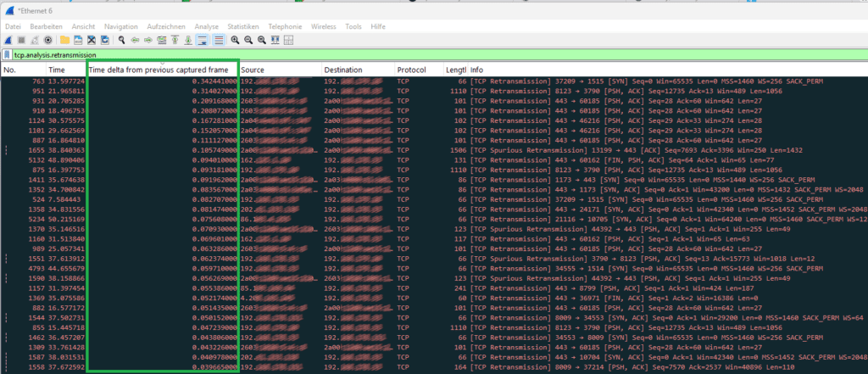
Task: Sort by the Time column header
Action: tap(66, 70)
